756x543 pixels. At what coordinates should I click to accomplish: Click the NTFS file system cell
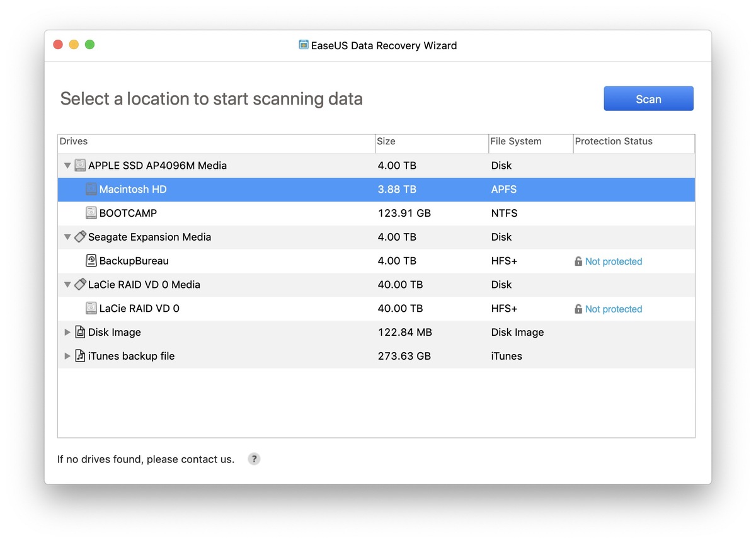click(505, 213)
